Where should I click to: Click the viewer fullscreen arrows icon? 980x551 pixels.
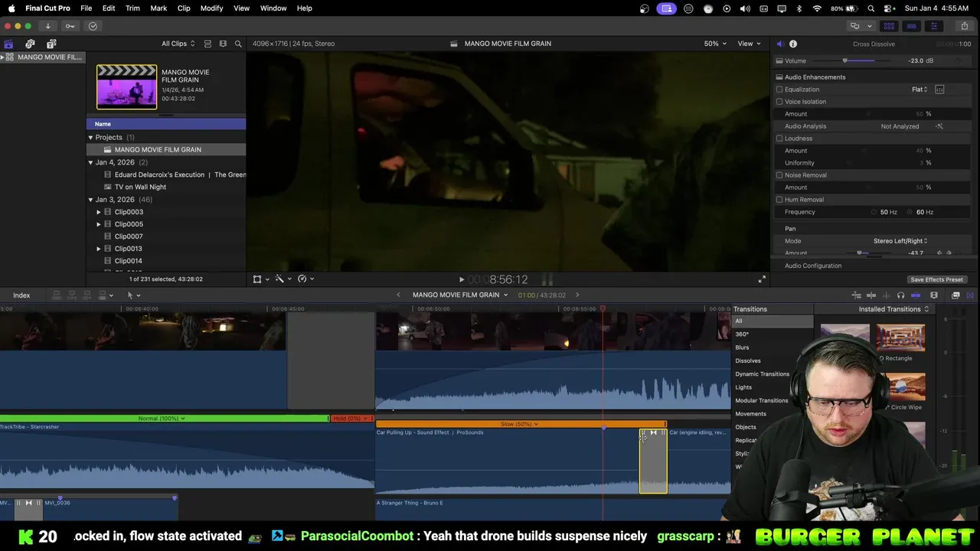pyautogui.click(x=762, y=279)
